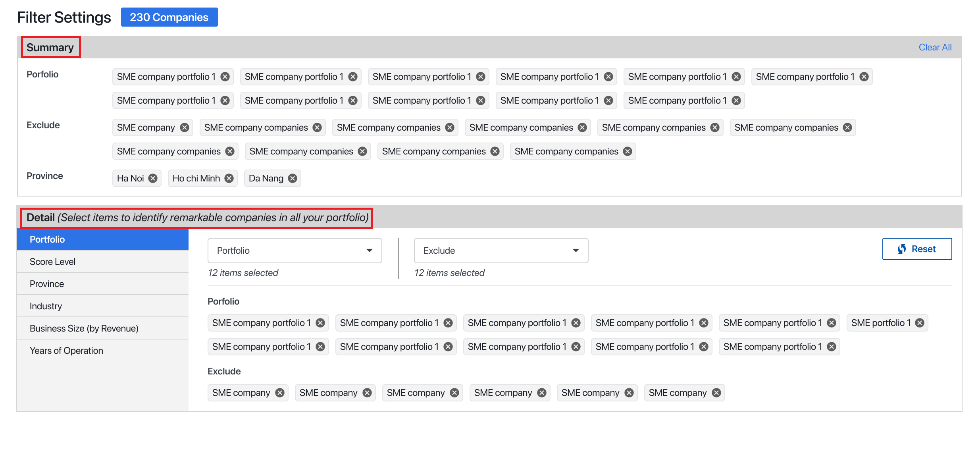Remove the Ho chi Minh chip
This screenshot has height=461, width=980.
tap(229, 178)
